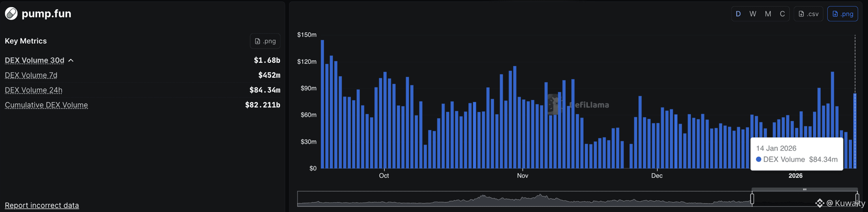Switch chart to monthly M interval
This screenshot has height=212, width=868.
[x=768, y=14]
